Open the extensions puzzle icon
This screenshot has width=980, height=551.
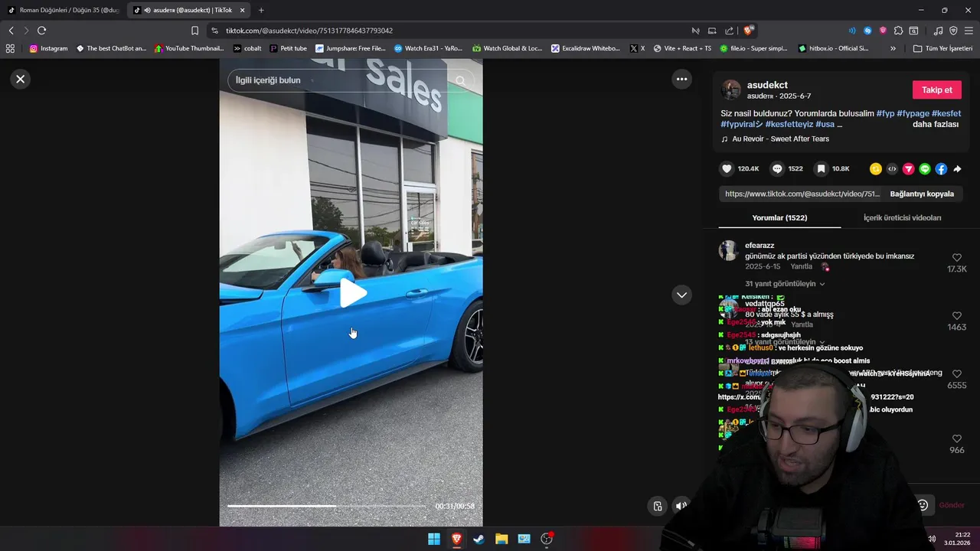point(898,31)
